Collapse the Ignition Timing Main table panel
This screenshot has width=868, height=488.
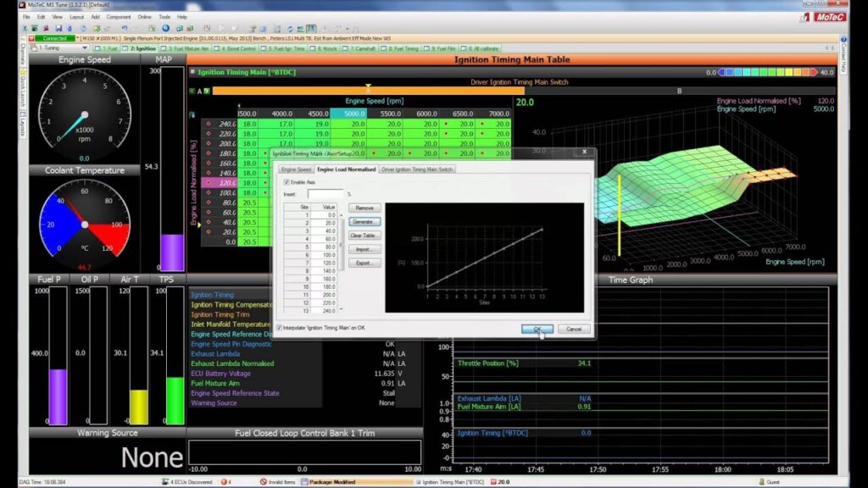pyautogui.click(x=192, y=72)
